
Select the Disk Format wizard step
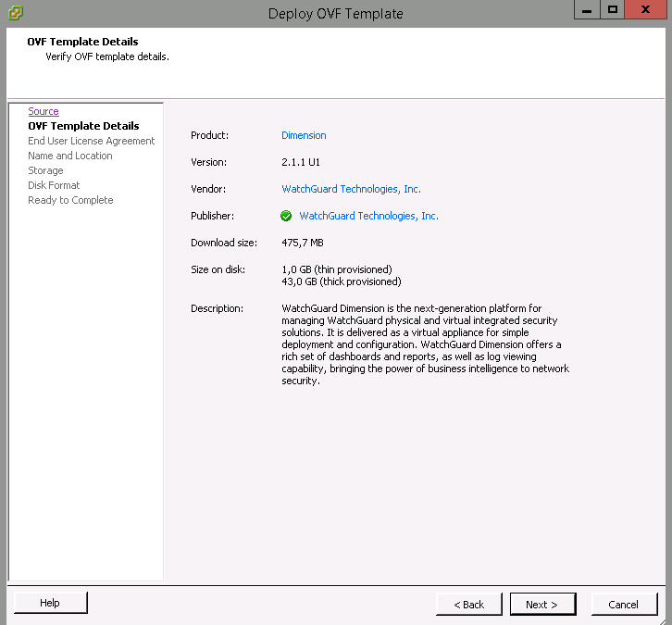pos(54,185)
